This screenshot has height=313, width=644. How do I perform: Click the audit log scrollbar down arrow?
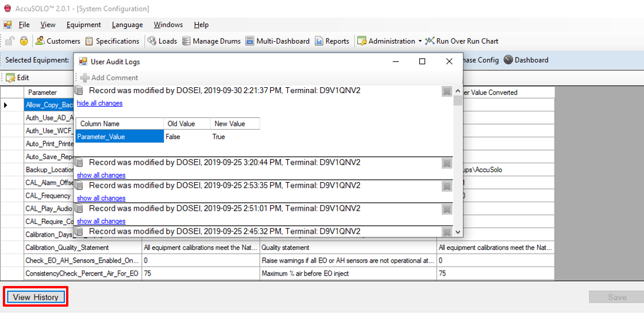coord(458,232)
